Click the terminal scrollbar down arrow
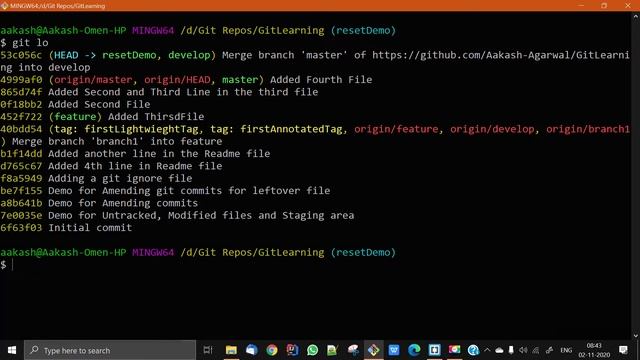640x360 pixels. pos(636,336)
